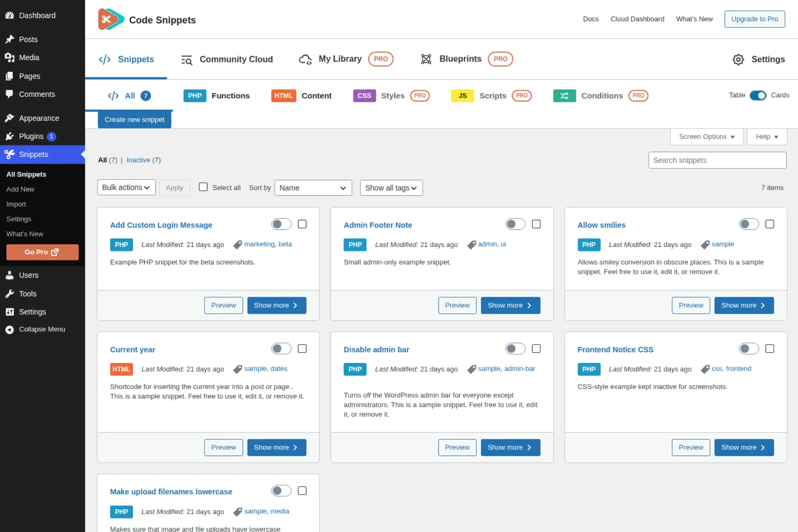Image resolution: width=798 pixels, height=532 pixels.
Task: Click the My Library cloud icon
Action: [305, 59]
